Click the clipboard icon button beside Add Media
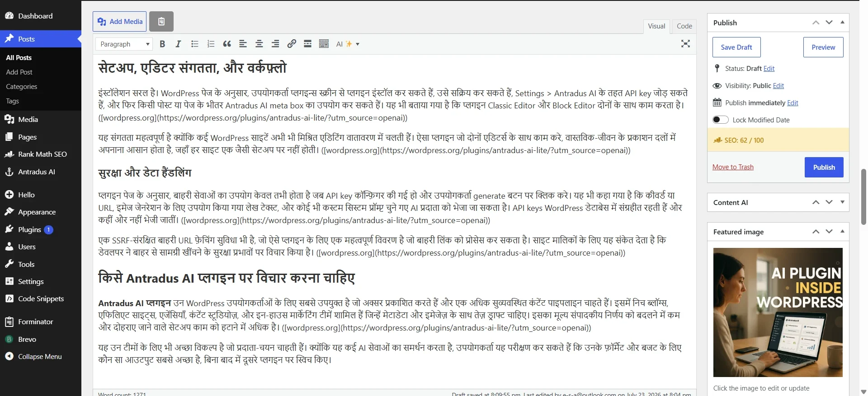The width and height of the screenshot is (868, 396). click(161, 21)
